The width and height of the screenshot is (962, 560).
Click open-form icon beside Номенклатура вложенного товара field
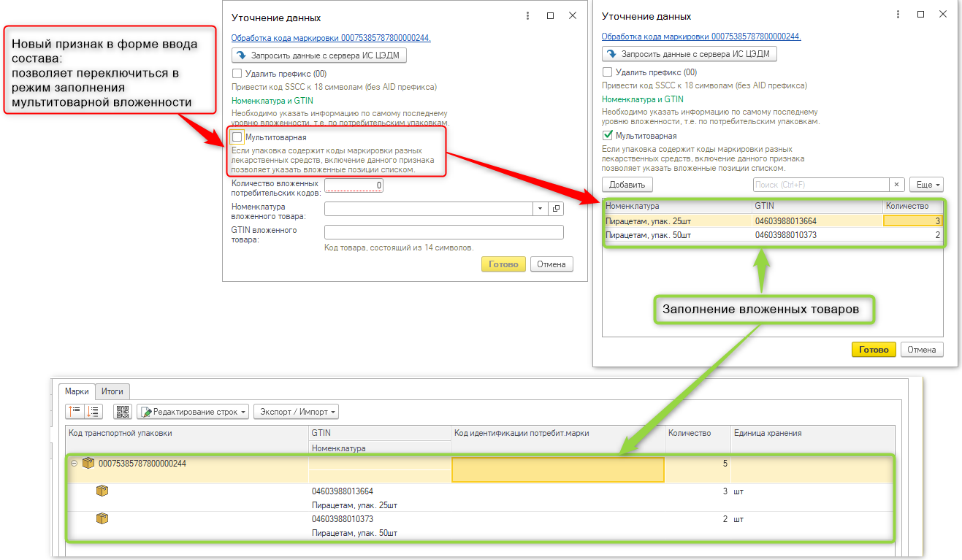tap(556, 209)
